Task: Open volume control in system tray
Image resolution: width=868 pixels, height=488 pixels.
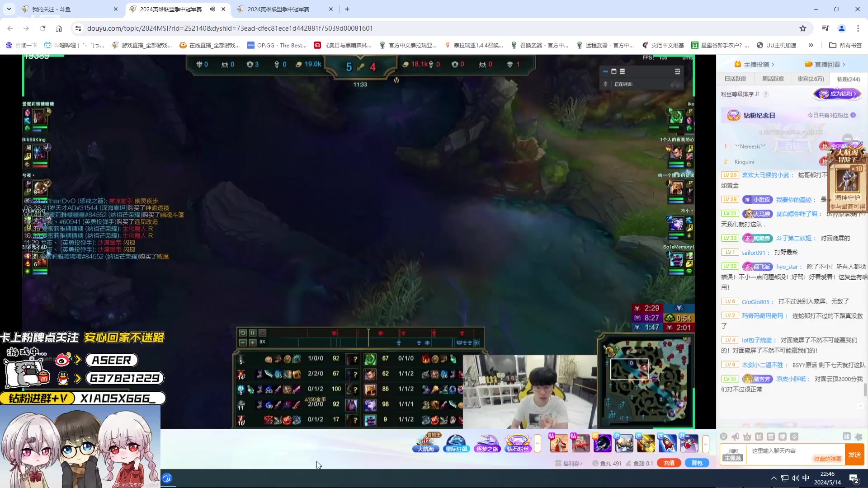Action: pos(796,478)
